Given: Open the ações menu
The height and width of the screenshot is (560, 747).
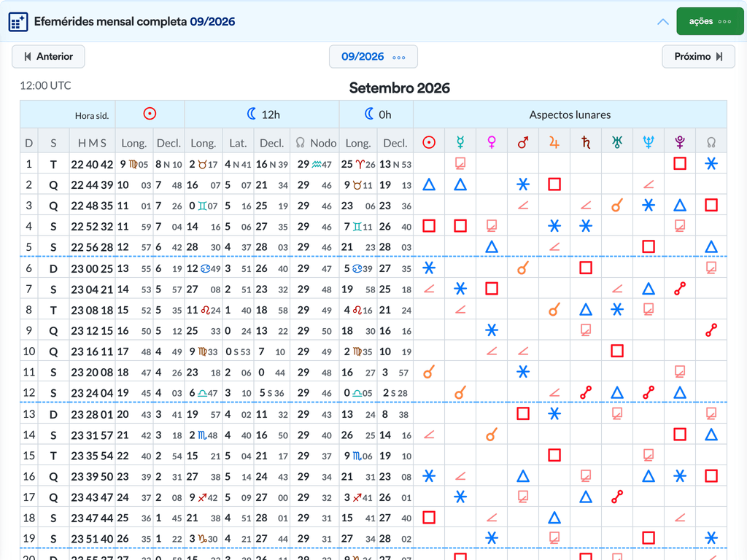Looking at the screenshot, I should pyautogui.click(x=710, y=21).
